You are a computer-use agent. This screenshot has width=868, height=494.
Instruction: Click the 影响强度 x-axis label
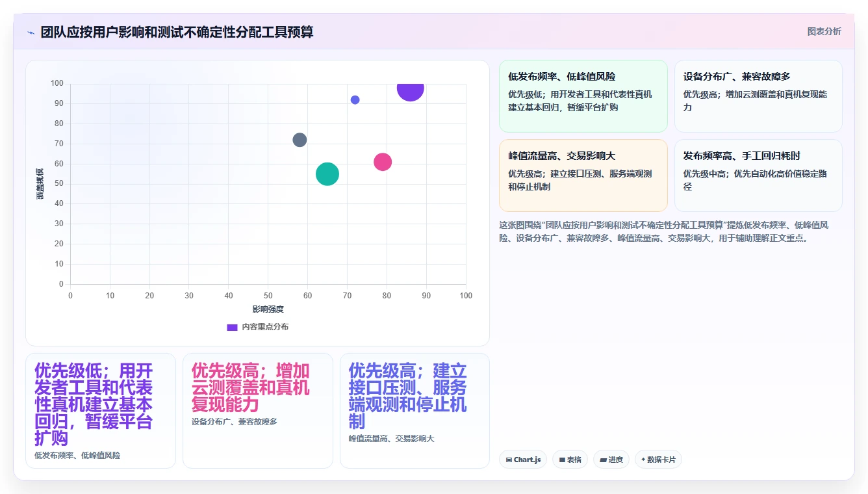tap(268, 309)
